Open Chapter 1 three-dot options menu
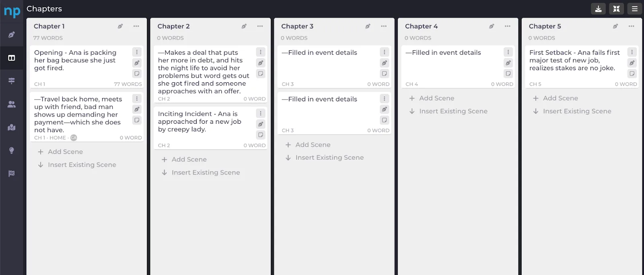This screenshot has height=275, width=644. pos(136,26)
